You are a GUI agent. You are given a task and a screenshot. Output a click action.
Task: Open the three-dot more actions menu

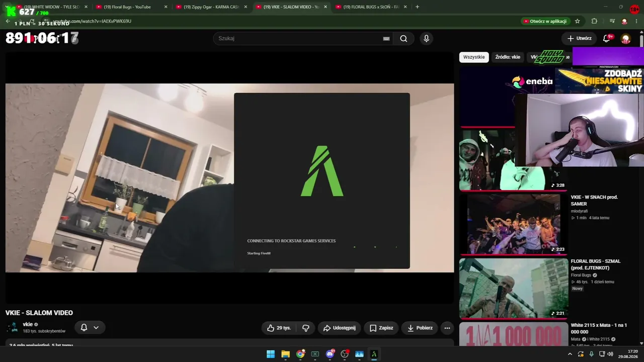(x=447, y=328)
